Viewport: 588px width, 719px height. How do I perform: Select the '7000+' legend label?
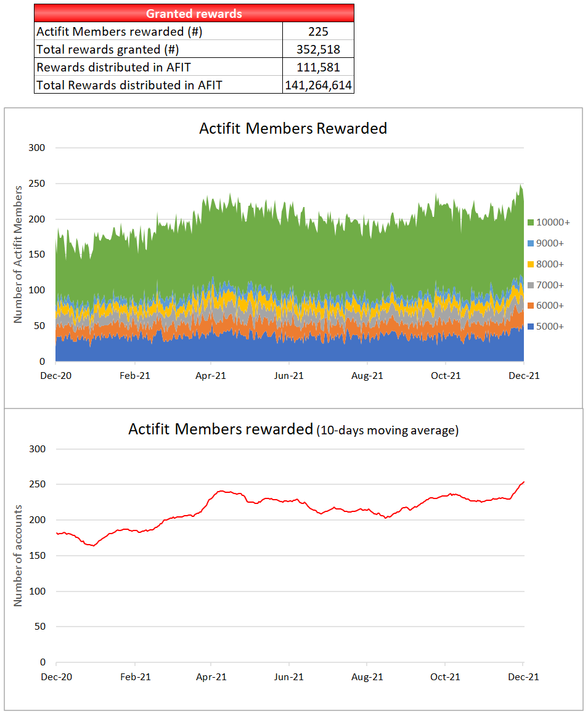pyautogui.click(x=550, y=285)
